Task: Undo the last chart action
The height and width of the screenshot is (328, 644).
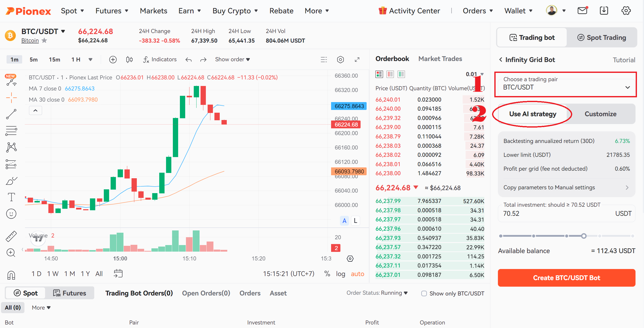Action: 188,60
